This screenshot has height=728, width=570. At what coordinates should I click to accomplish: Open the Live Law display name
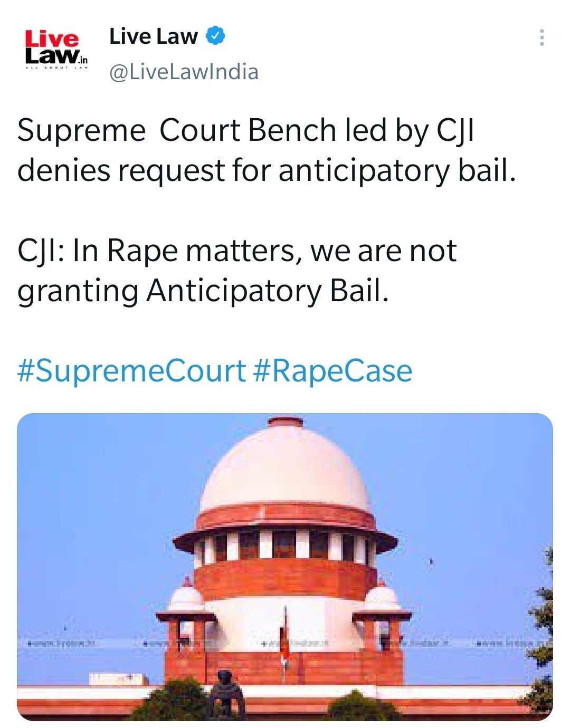[x=153, y=36]
